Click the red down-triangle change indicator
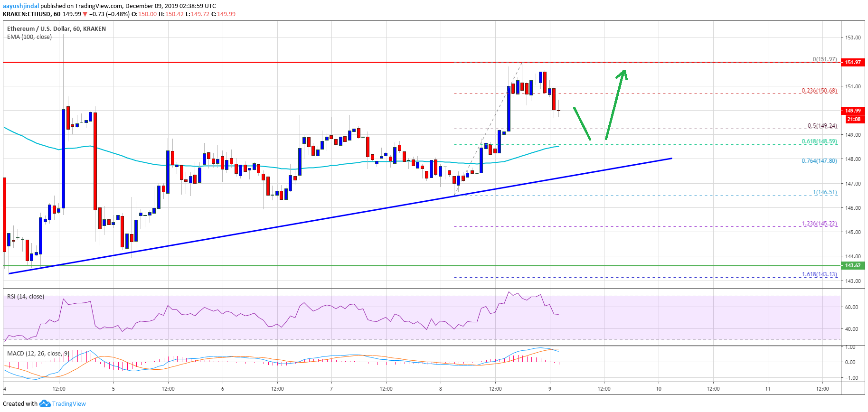868x412 pixels. click(x=85, y=14)
